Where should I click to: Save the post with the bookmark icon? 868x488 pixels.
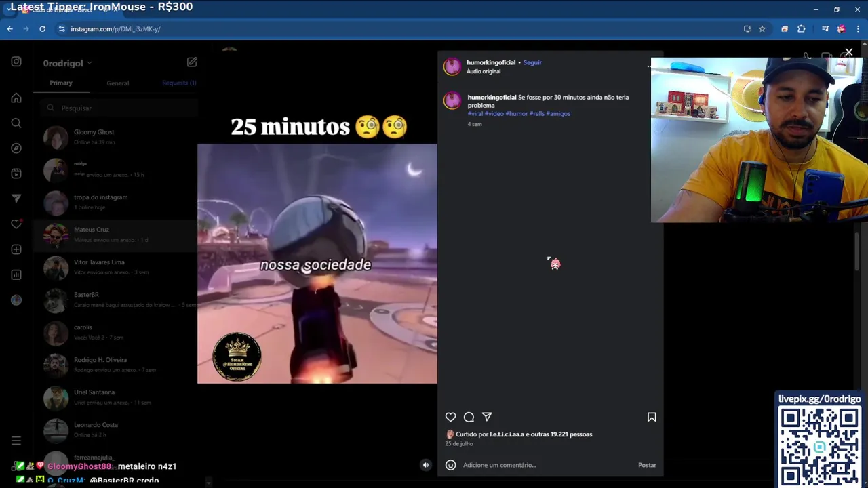[x=652, y=417]
